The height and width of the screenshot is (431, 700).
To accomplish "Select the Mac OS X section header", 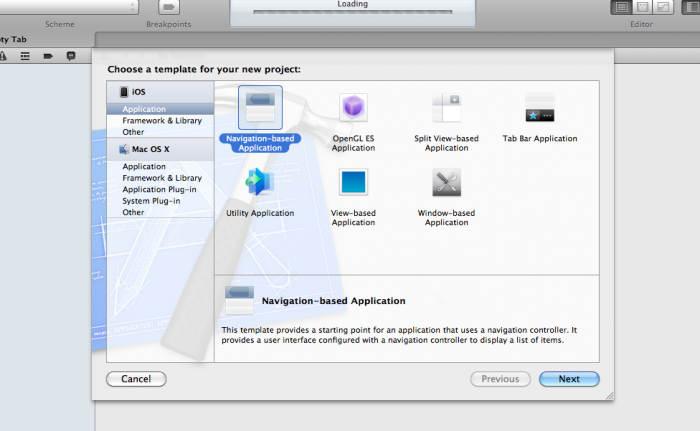I will tap(160, 149).
